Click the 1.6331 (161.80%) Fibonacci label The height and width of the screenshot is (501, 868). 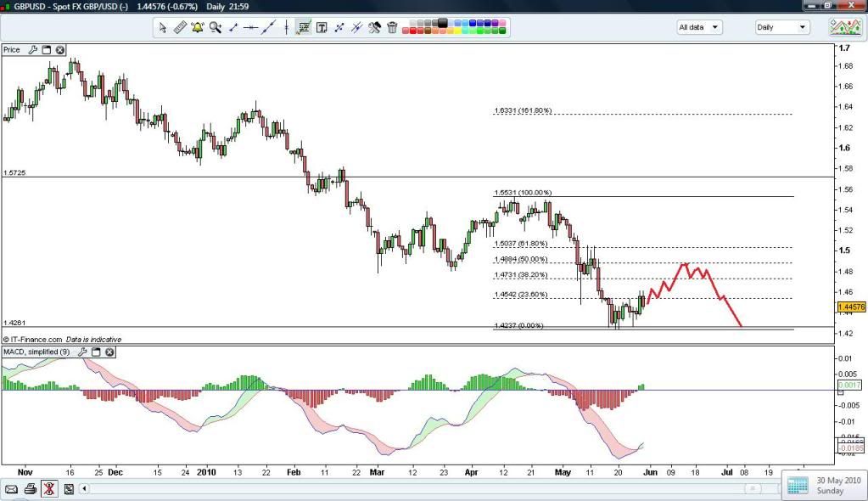click(x=523, y=110)
